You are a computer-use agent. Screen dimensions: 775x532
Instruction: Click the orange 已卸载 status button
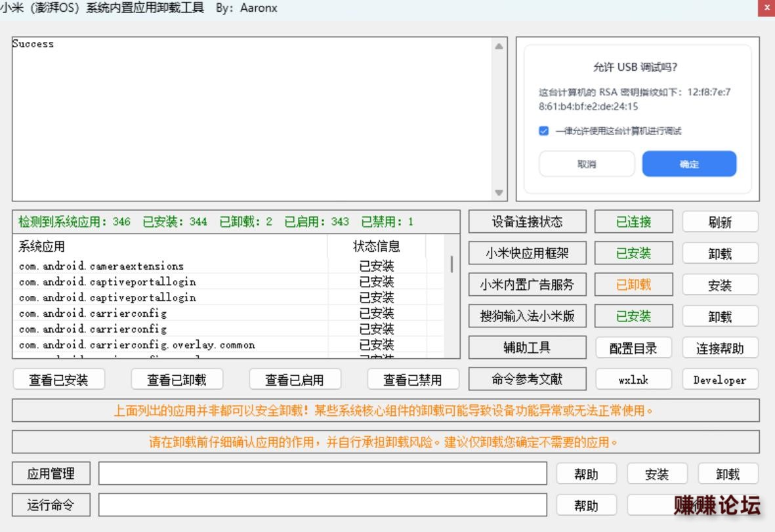click(634, 285)
